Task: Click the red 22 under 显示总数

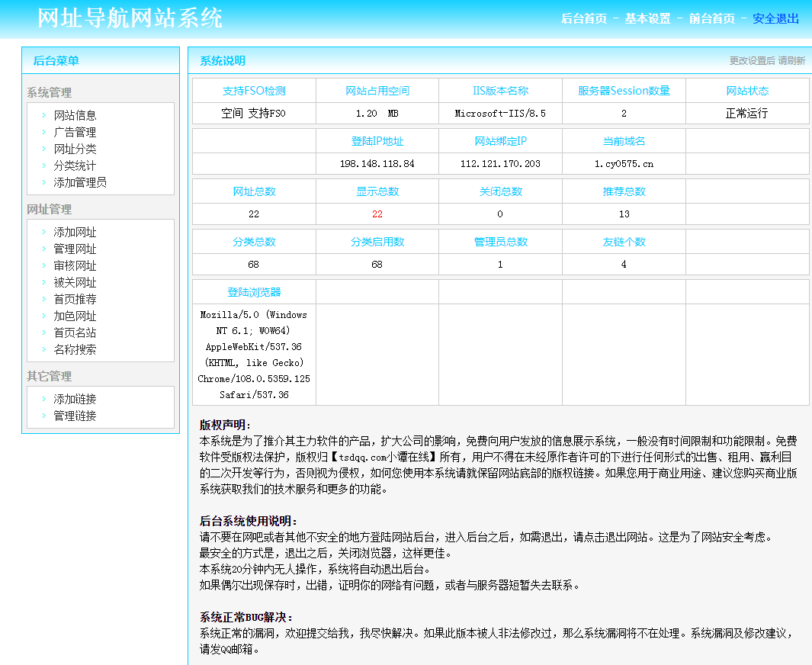Action: click(377, 214)
